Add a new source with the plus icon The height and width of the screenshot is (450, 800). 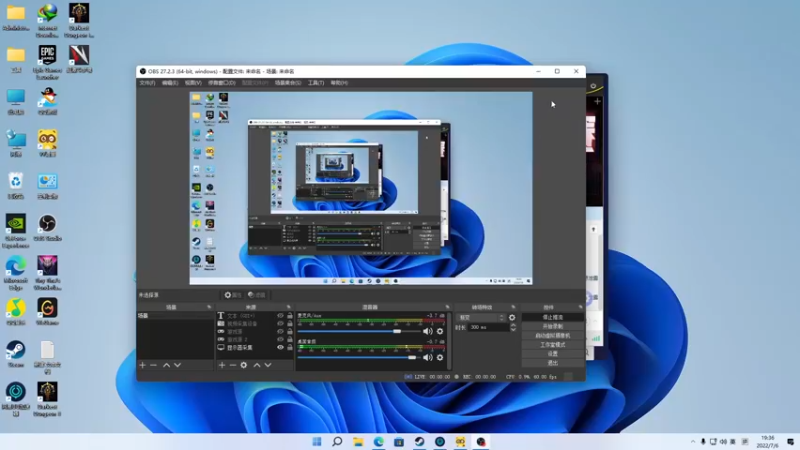coord(222,365)
